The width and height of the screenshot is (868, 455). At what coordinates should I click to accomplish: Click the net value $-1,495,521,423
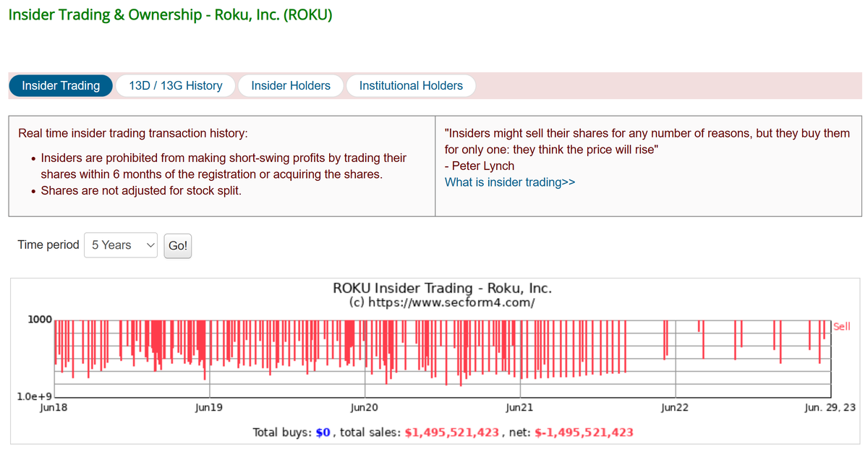click(x=584, y=433)
